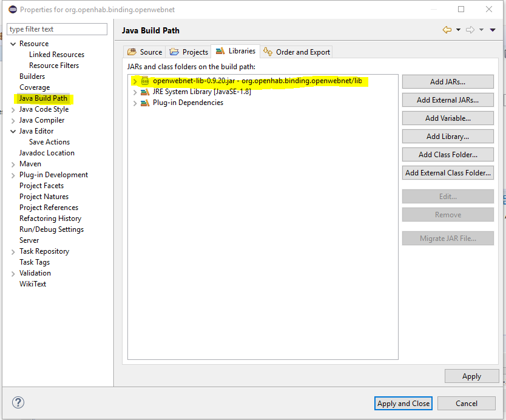Viewport: 506px width, 420px height.
Task: Click the openwebnet-lib jar file icon
Action: pos(144,81)
